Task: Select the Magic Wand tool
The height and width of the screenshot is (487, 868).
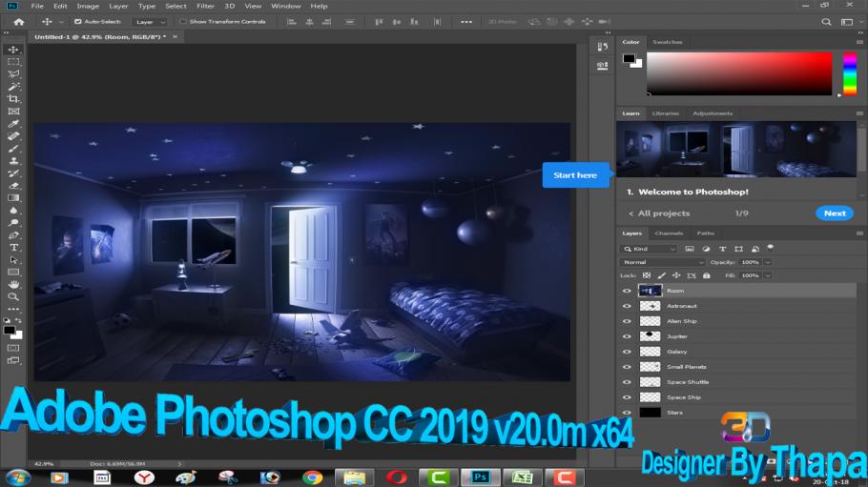Action: coord(13,87)
